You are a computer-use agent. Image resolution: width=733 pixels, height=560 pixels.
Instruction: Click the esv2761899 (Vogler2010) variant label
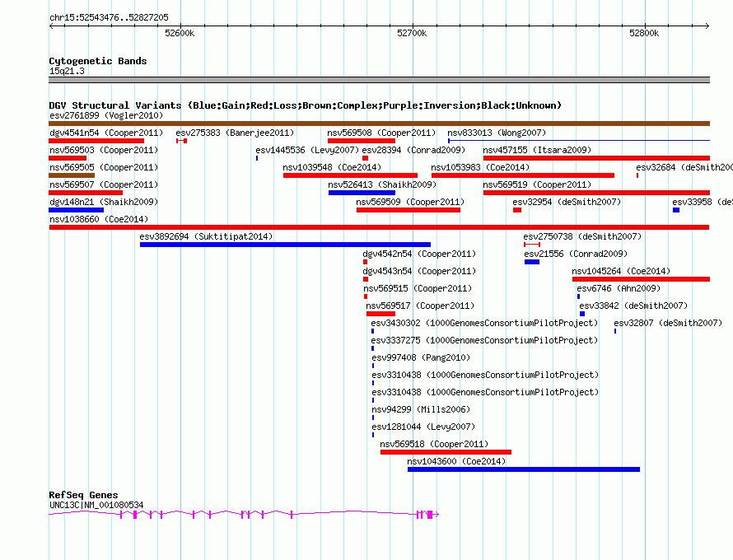pyautogui.click(x=106, y=115)
